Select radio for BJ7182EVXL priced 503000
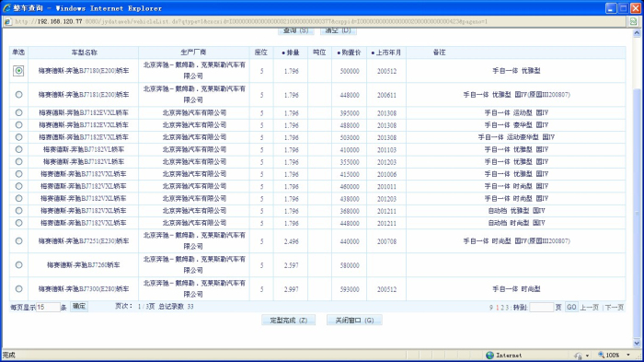Screen dimensions: 644x362 [x=18, y=137]
